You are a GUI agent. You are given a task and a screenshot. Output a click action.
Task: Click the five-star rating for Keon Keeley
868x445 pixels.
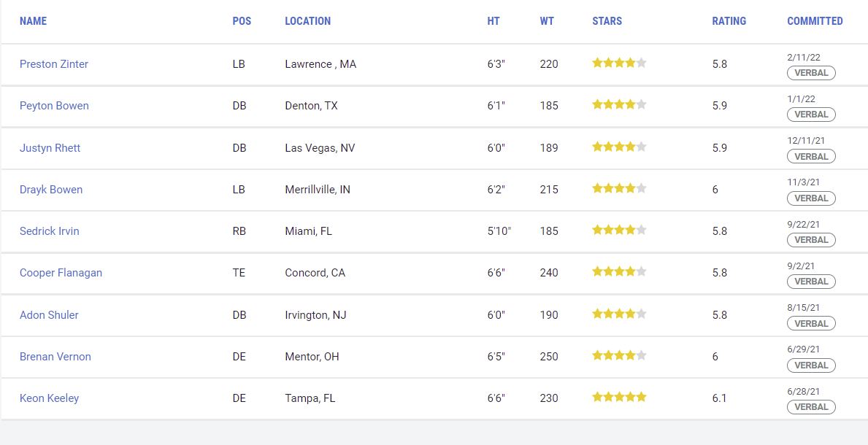pyautogui.click(x=620, y=397)
